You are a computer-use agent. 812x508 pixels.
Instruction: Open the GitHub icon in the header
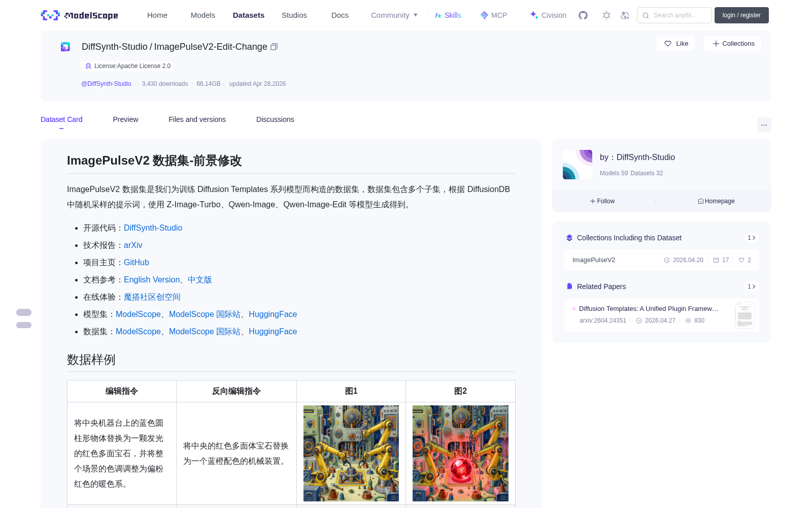[x=583, y=15]
